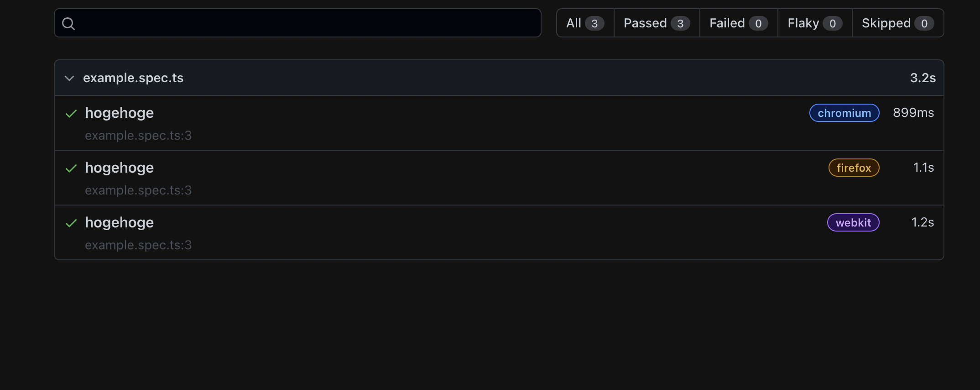Filter by Flaky tests
980x390 pixels.
pyautogui.click(x=814, y=23)
